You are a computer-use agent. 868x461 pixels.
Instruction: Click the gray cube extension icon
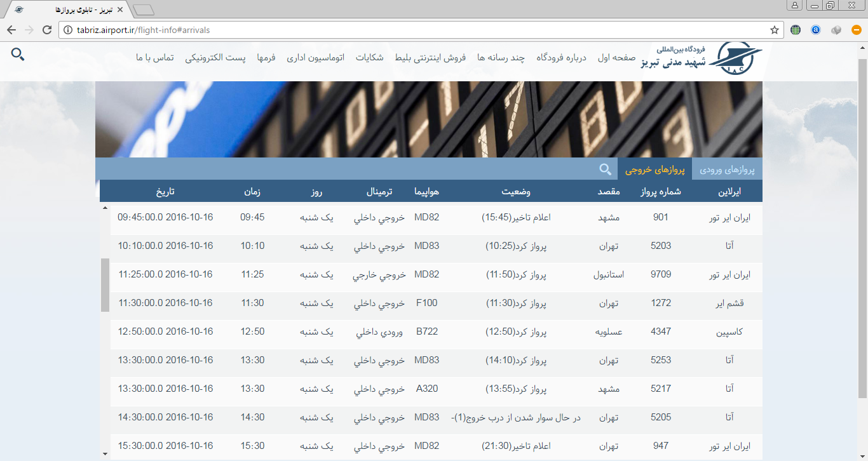pos(836,30)
